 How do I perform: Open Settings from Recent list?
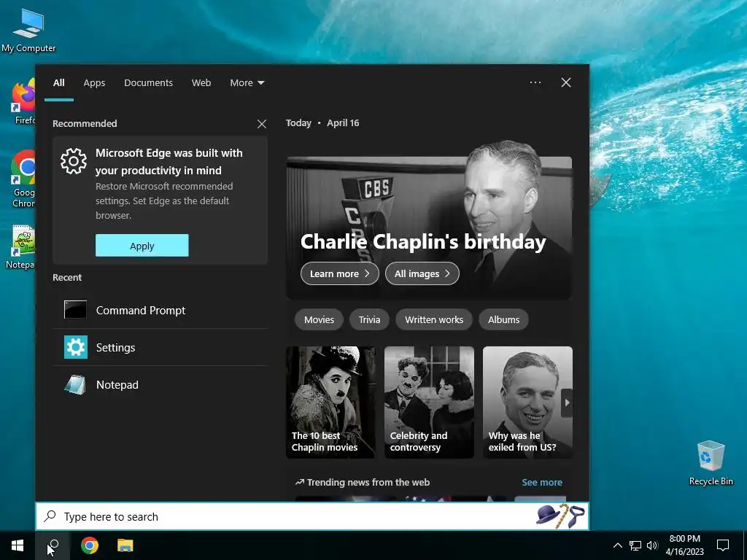click(160, 347)
